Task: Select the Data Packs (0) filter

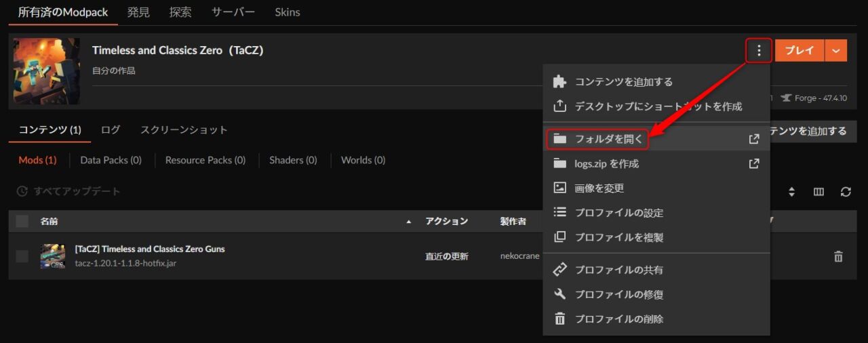Action: tap(111, 160)
